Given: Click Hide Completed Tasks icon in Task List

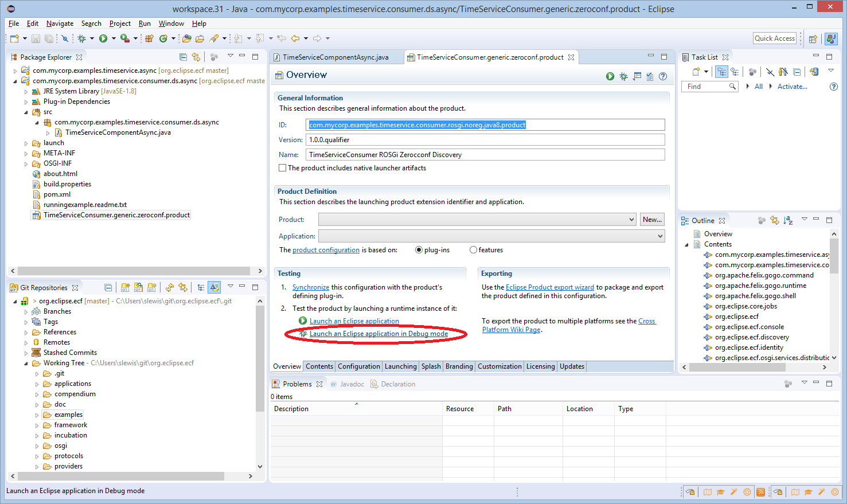Looking at the screenshot, I should click(770, 72).
